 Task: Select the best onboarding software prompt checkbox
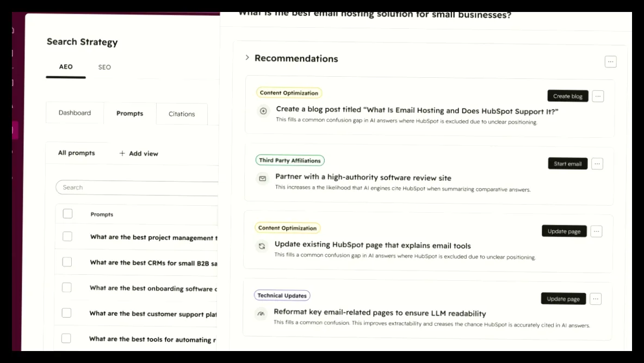pyautogui.click(x=66, y=287)
